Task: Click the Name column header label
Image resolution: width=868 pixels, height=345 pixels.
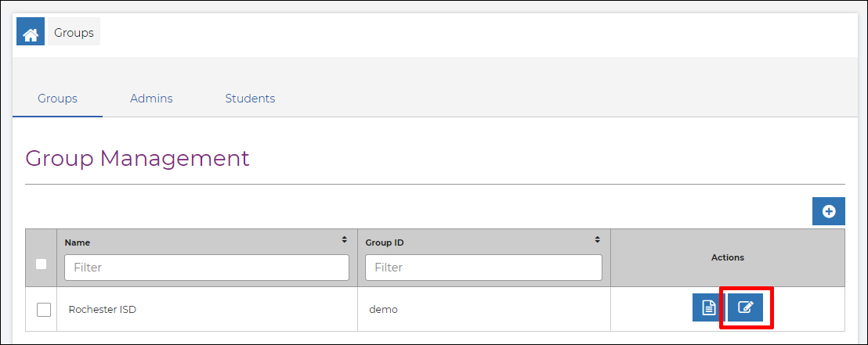Action: click(78, 243)
